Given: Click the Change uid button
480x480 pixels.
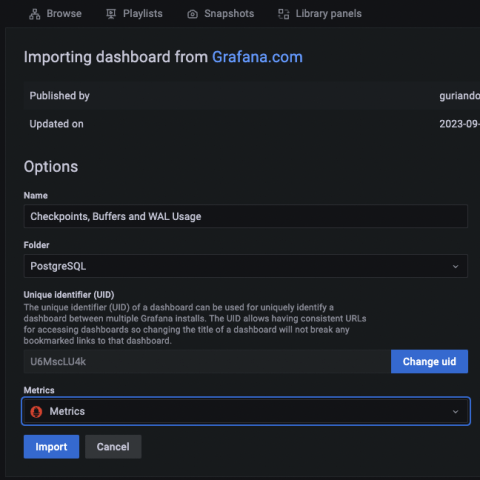Looking at the screenshot, I should click(429, 362).
